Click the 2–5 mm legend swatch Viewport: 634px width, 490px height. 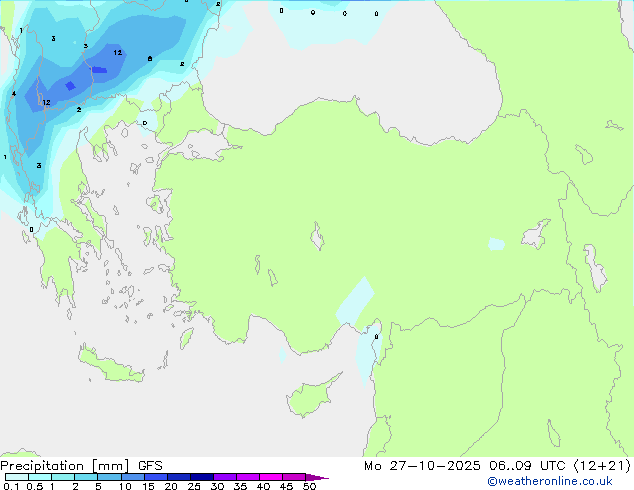click(x=86, y=477)
